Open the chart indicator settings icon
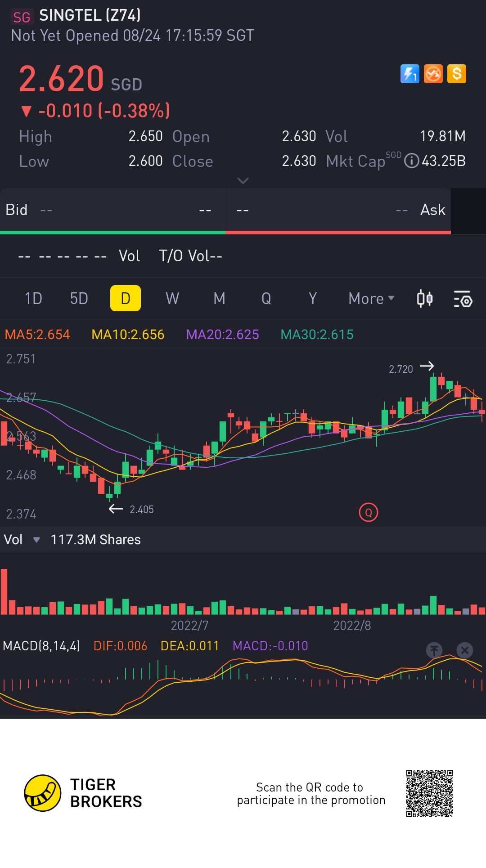 (x=463, y=299)
